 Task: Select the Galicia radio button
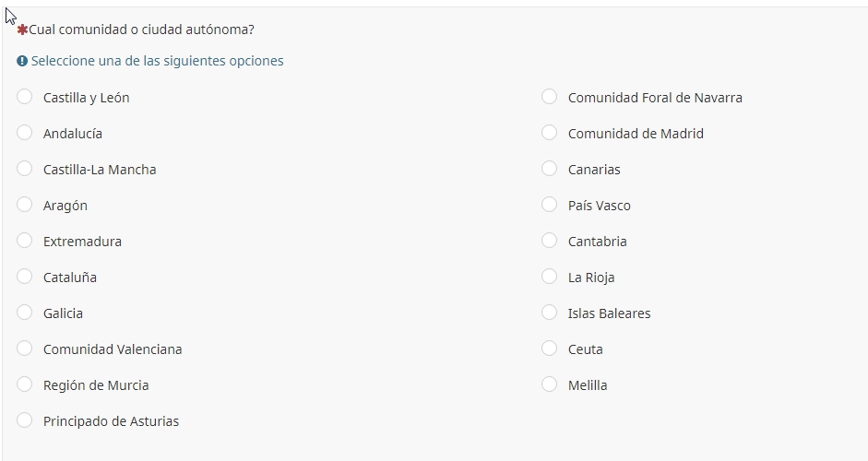[x=25, y=313]
